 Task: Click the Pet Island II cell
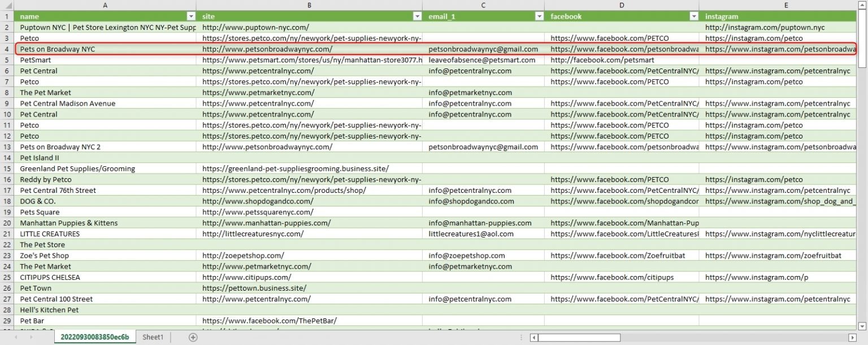click(x=105, y=158)
